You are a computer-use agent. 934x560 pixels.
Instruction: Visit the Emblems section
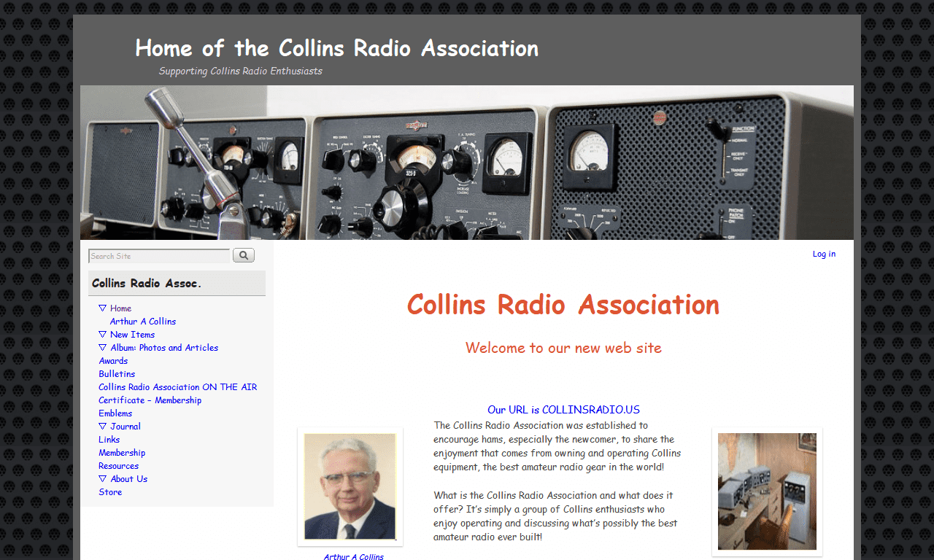click(115, 413)
